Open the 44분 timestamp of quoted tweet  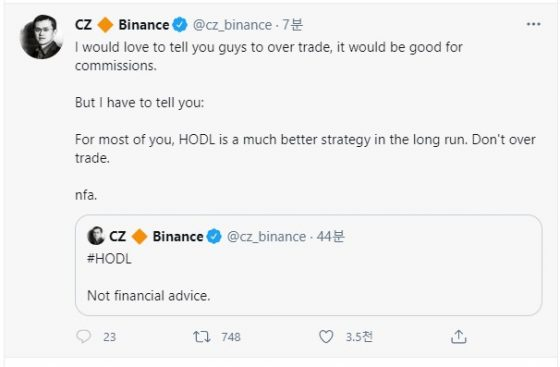point(330,236)
